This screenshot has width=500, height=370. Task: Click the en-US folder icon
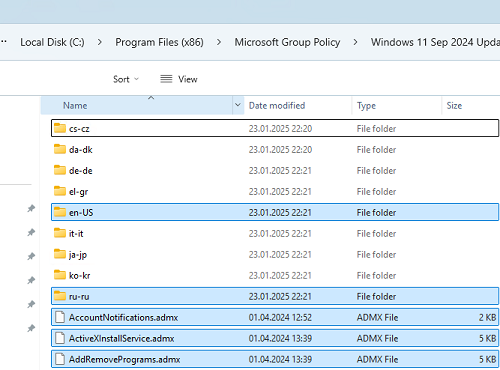tap(60, 212)
